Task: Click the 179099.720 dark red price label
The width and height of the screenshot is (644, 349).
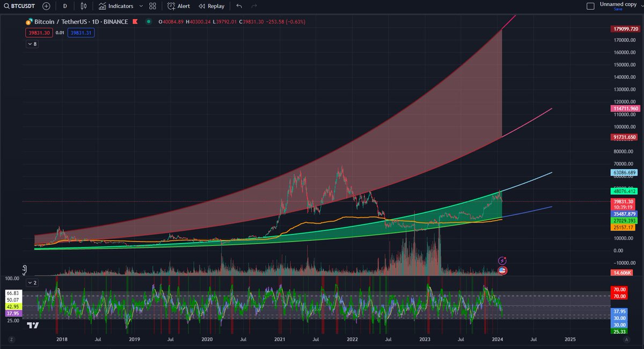Action: click(x=626, y=28)
